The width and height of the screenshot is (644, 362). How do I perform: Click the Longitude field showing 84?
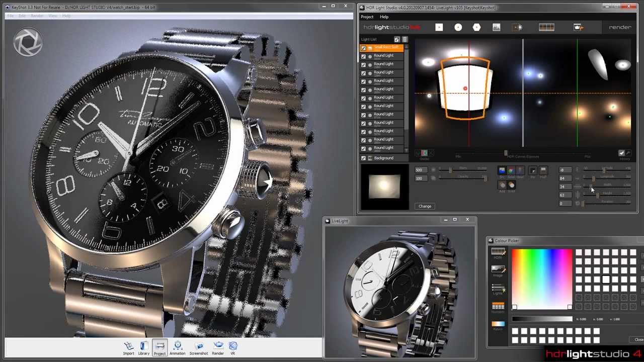(x=566, y=178)
